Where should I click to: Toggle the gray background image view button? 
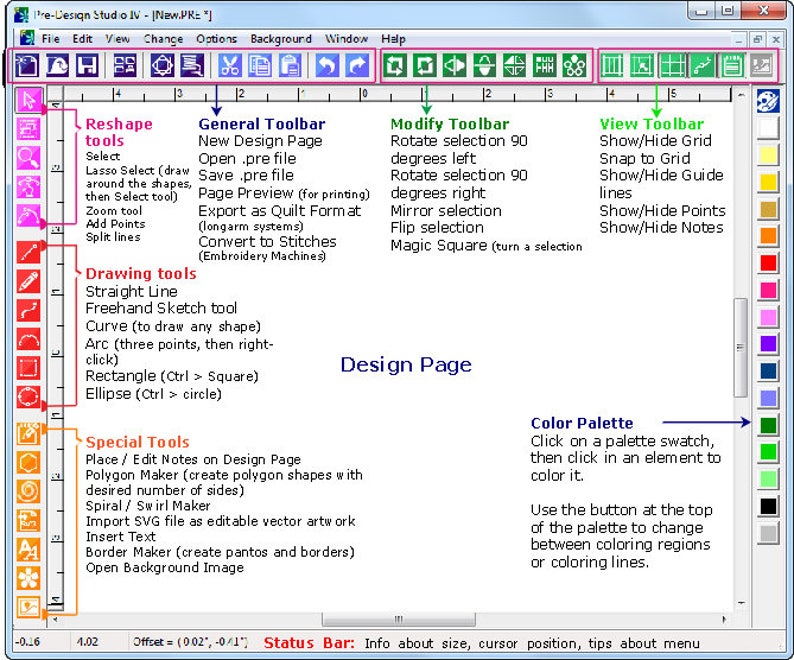click(762, 65)
